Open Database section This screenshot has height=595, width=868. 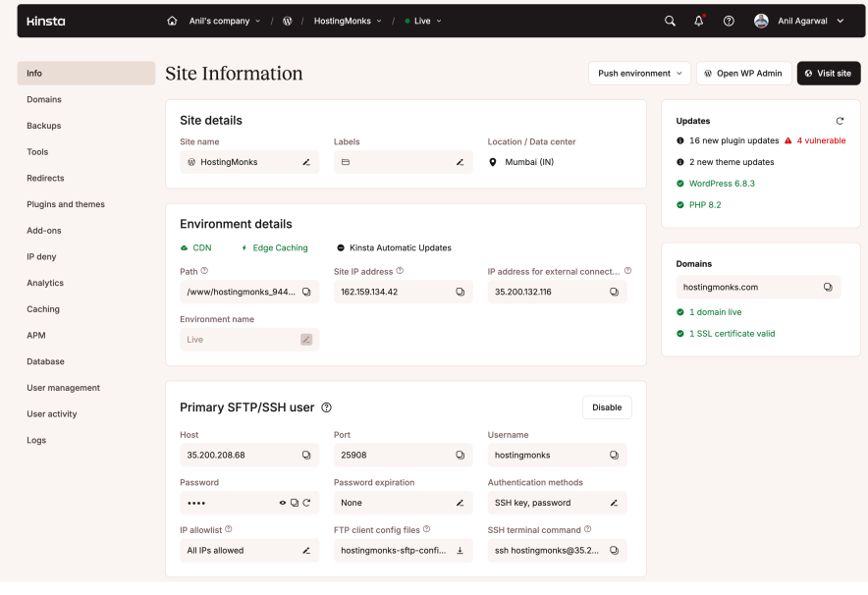click(x=45, y=361)
